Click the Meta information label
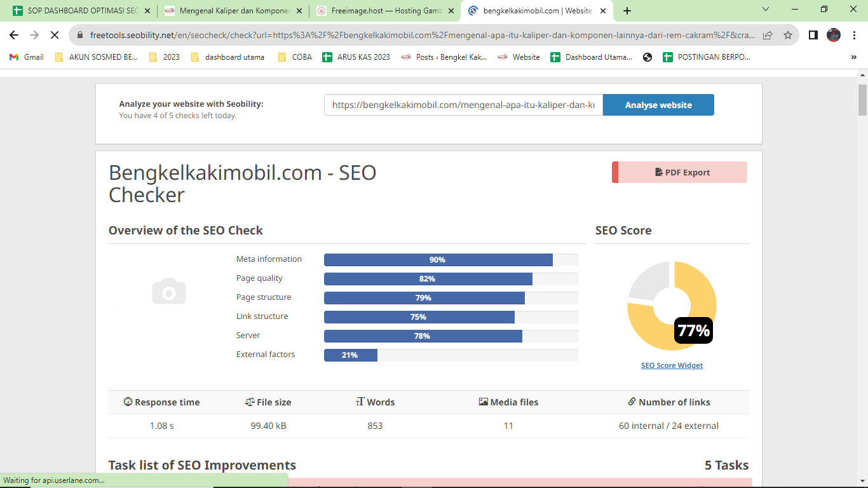The image size is (868, 488). tap(269, 259)
